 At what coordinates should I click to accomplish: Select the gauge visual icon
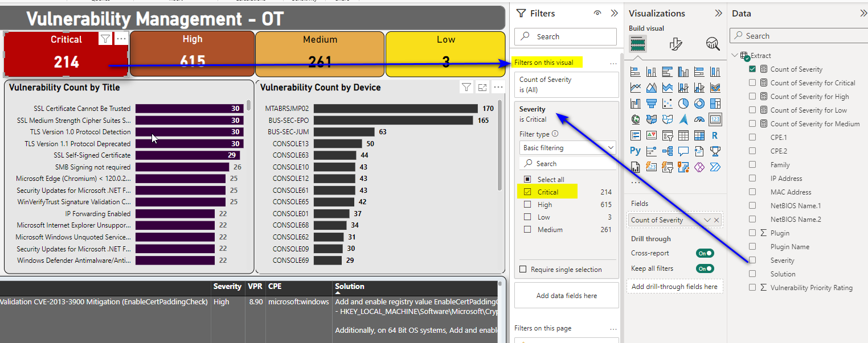click(x=699, y=119)
